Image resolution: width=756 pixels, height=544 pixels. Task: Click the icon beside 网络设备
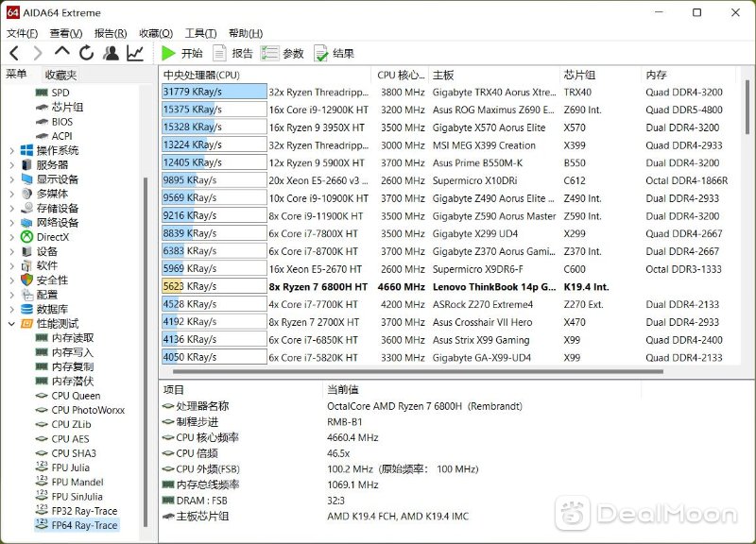[27, 223]
